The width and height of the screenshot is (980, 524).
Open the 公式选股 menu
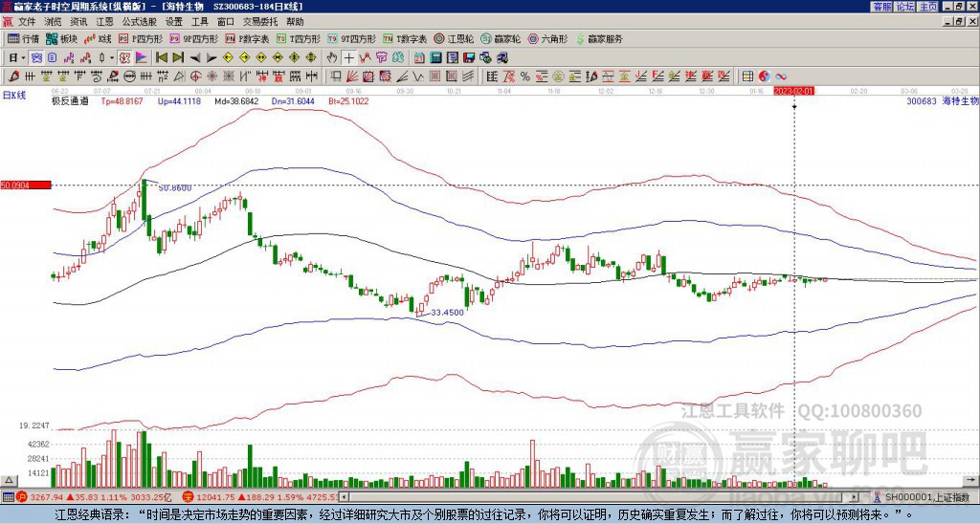(139, 21)
